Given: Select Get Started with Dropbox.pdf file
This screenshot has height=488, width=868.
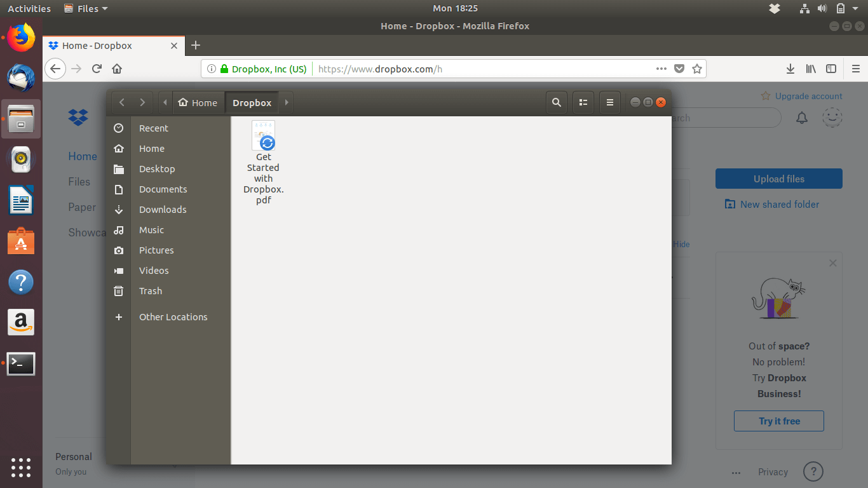Looking at the screenshot, I should tap(264, 162).
